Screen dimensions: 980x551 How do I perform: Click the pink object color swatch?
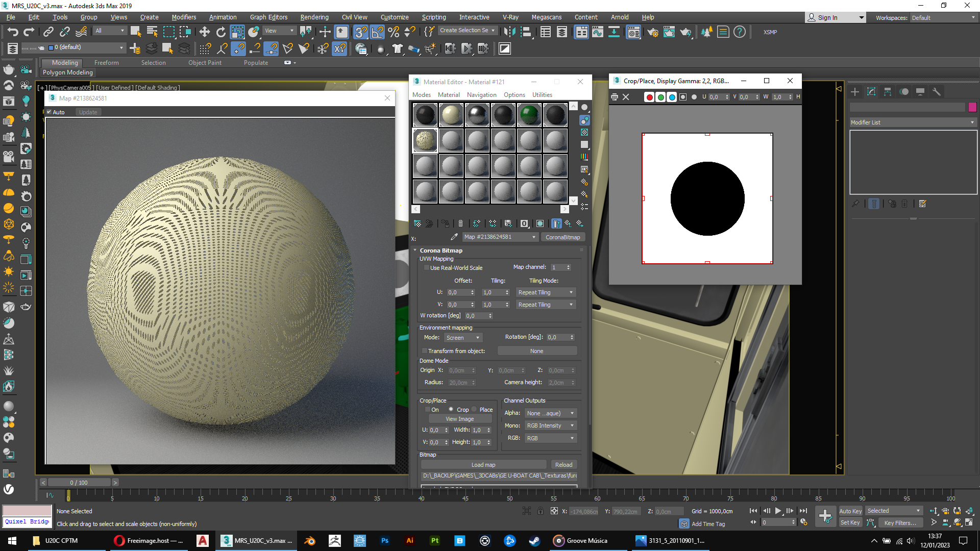click(x=972, y=107)
